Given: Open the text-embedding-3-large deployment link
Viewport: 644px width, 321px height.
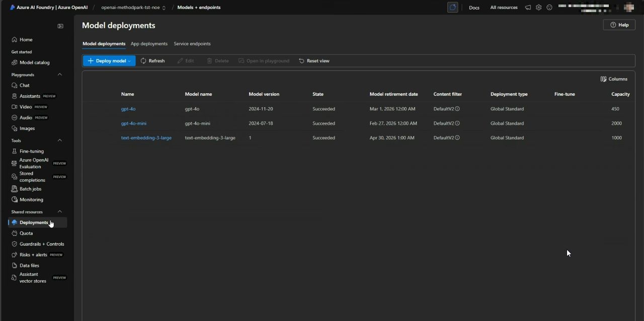Looking at the screenshot, I should [146, 138].
